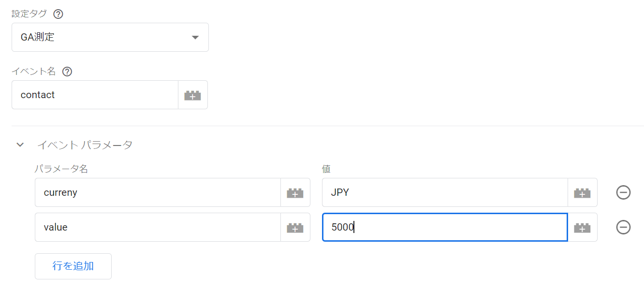Focus the value parameter name field
The height and width of the screenshot is (291, 644).
tap(158, 227)
